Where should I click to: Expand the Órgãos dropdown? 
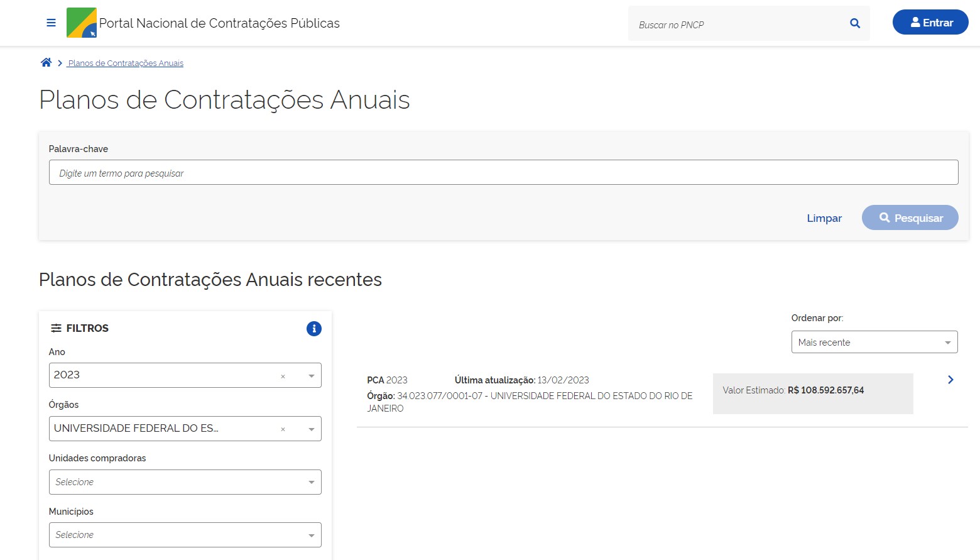click(312, 429)
